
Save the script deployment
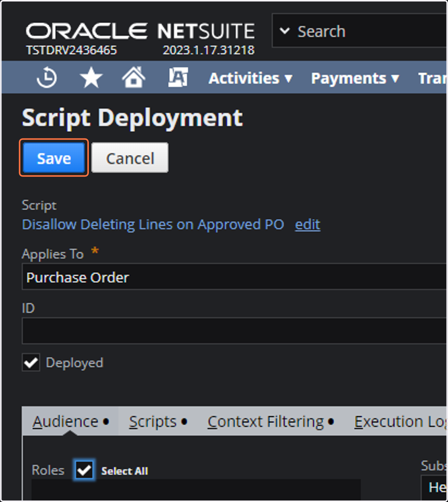(54, 158)
